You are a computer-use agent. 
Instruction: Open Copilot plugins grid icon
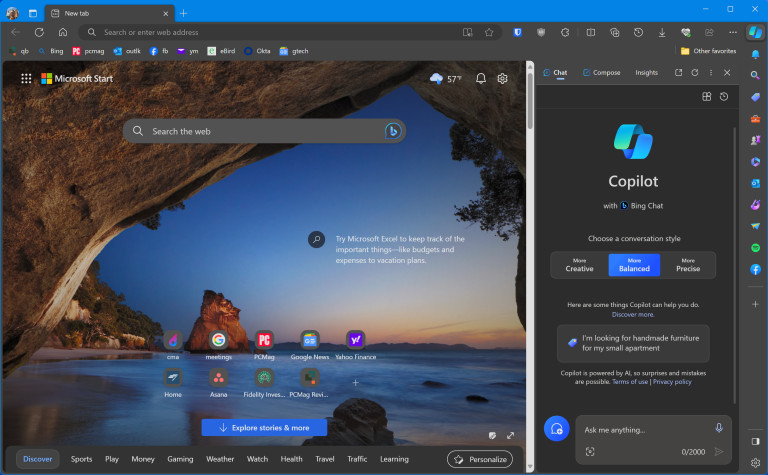[x=706, y=96]
